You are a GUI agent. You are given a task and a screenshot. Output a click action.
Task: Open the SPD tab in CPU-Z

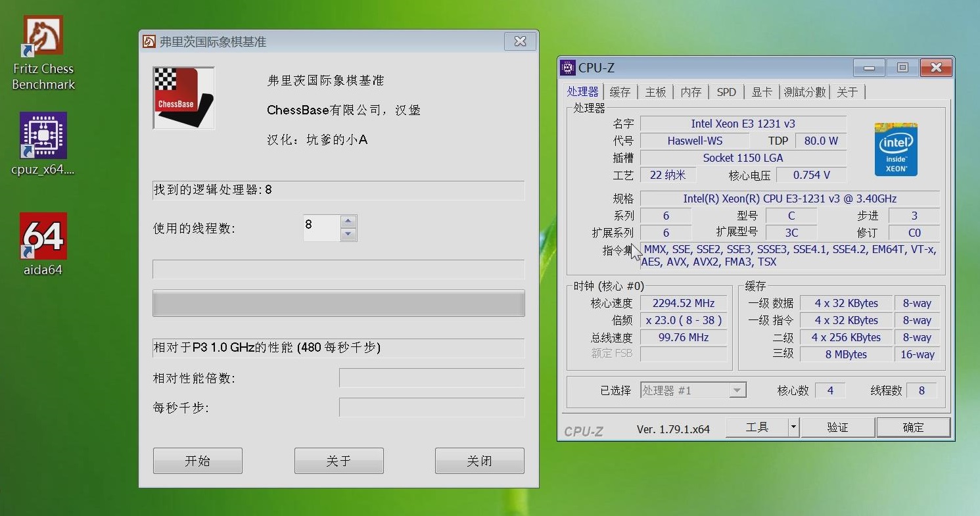(x=726, y=92)
